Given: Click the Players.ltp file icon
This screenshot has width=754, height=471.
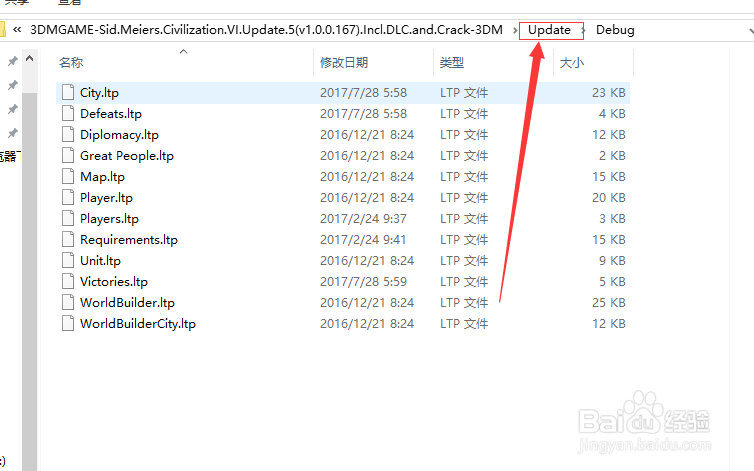Looking at the screenshot, I should pos(68,218).
